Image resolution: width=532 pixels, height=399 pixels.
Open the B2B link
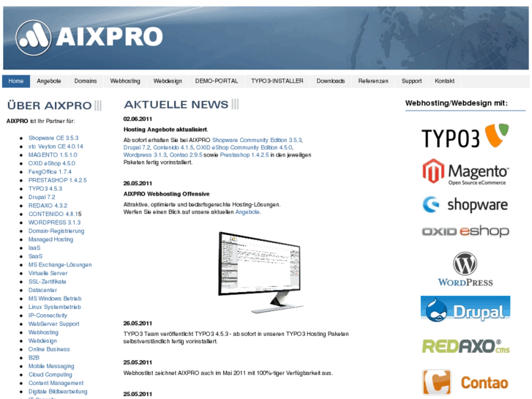pos(34,357)
